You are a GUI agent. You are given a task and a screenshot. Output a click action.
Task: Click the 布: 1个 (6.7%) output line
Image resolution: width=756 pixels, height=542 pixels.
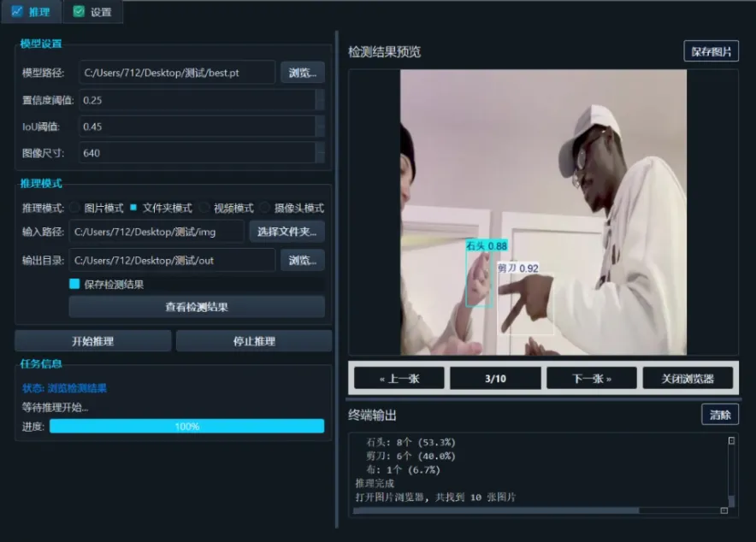point(404,469)
